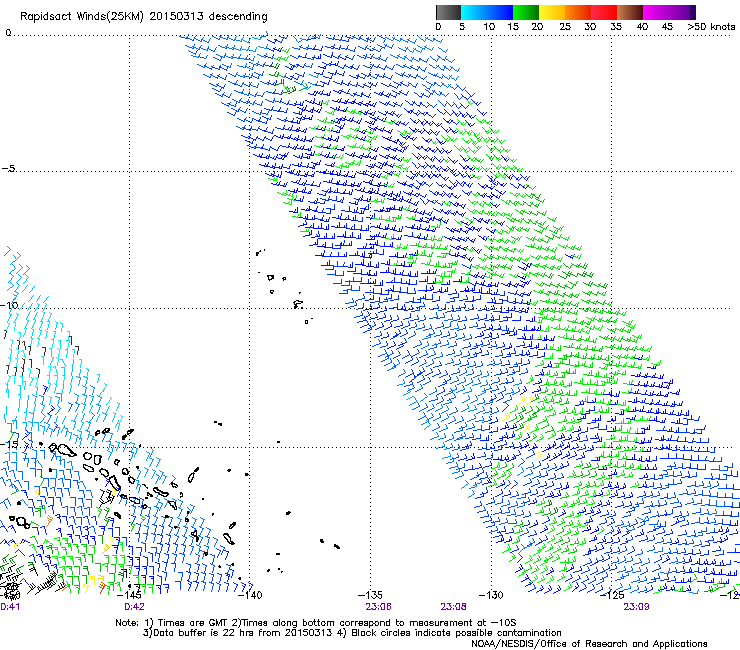Click the purple '23:06' time label
The height and width of the screenshot is (650, 740).
pyautogui.click(x=378, y=607)
